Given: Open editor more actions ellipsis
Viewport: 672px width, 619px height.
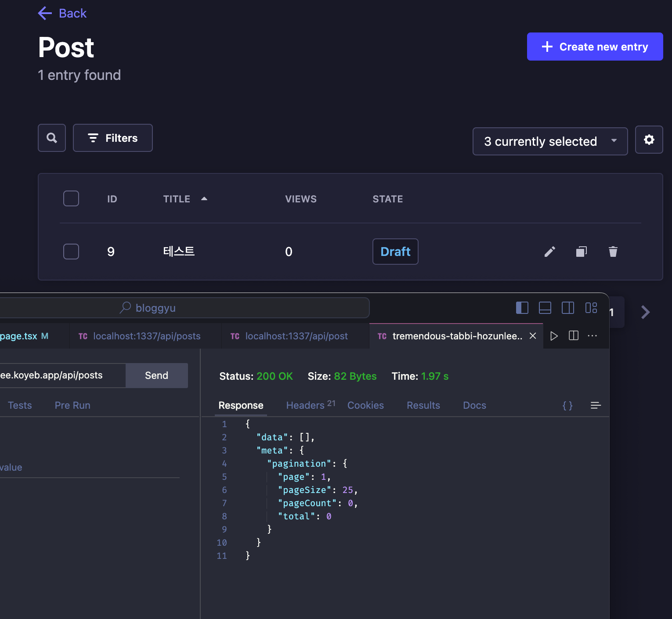Looking at the screenshot, I should (x=593, y=336).
